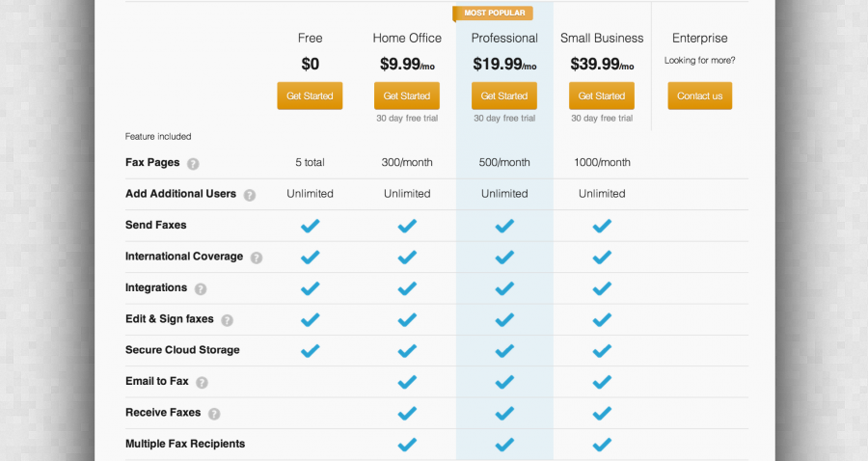Choose Get Started for Small Business
868x461 pixels.
point(602,95)
